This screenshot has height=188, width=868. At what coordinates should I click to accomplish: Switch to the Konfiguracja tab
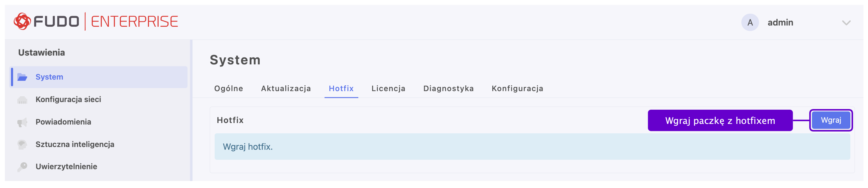click(517, 88)
